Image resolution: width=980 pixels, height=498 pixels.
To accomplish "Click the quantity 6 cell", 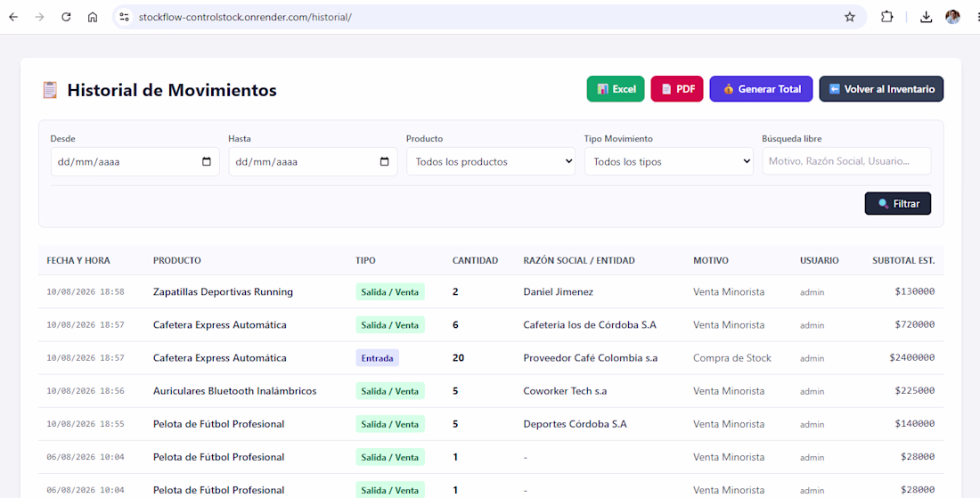I will tap(455, 325).
